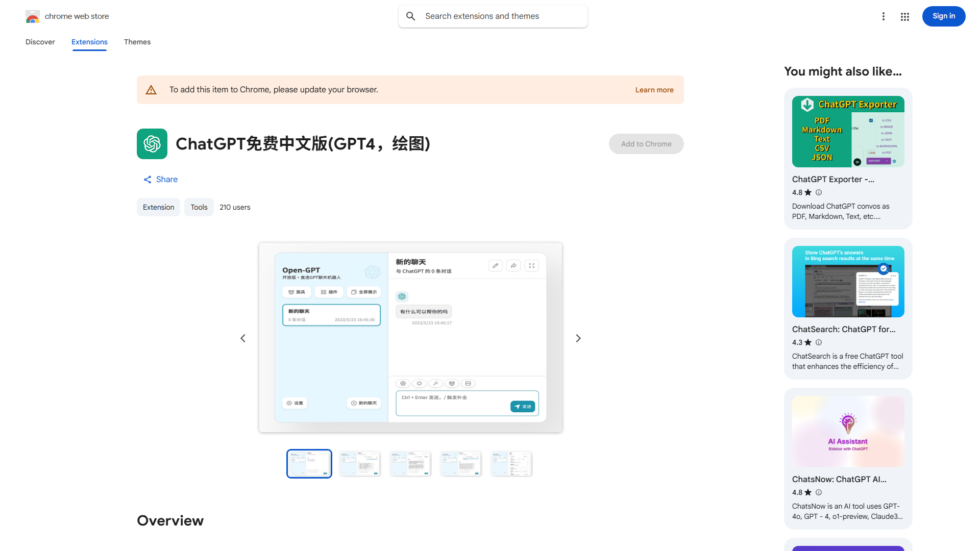
Task: Click the info icon beside ChatsNow rating
Action: [x=818, y=492]
